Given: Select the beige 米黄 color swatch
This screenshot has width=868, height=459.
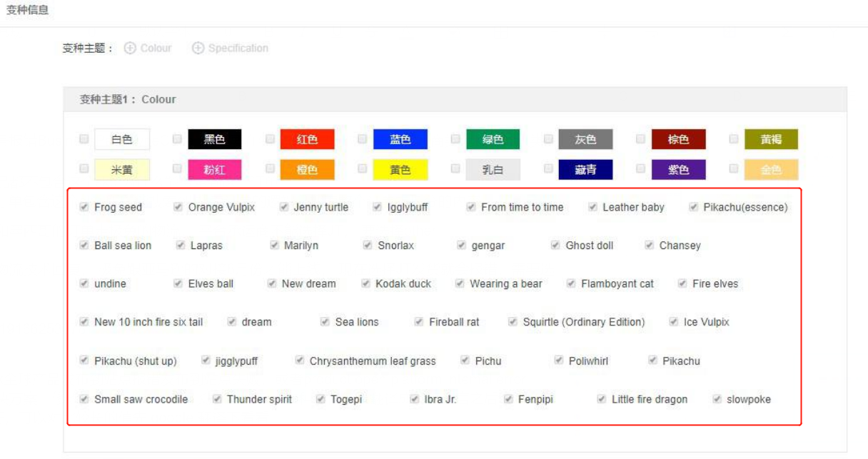Looking at the screenshot, I should [122, 169].
